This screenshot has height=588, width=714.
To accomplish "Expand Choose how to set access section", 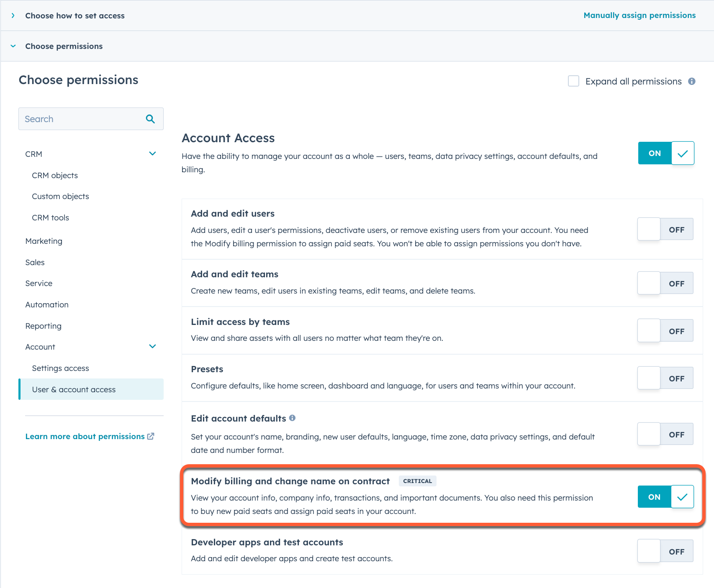I will click(x=13, y=15).
